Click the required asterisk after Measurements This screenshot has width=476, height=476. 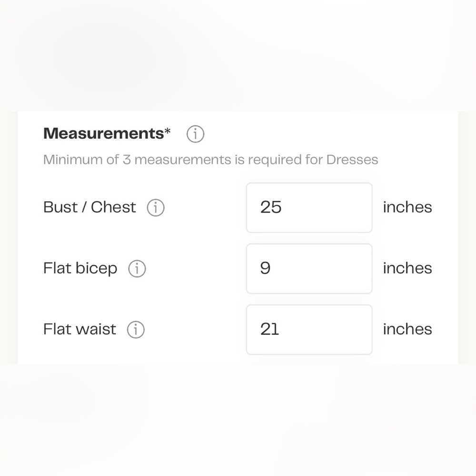point(168,131)
